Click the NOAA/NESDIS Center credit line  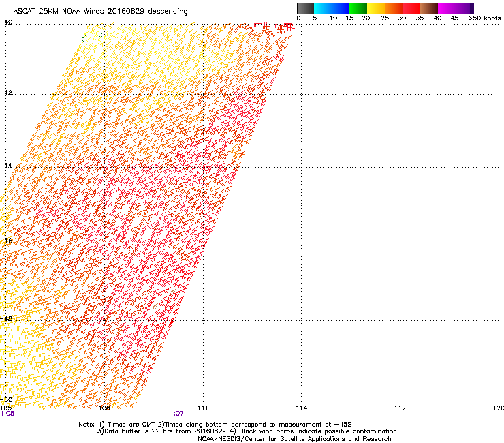tap(294, 439)
